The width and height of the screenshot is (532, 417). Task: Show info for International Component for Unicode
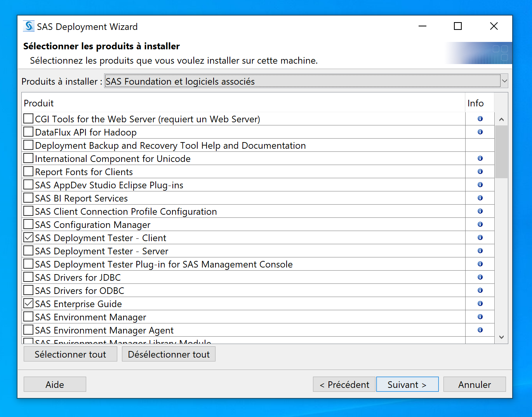point(480,158)
